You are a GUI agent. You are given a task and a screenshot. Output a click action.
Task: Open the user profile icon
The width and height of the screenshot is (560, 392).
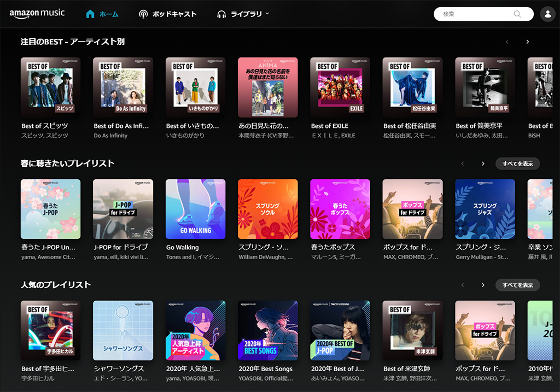(547, 14)
